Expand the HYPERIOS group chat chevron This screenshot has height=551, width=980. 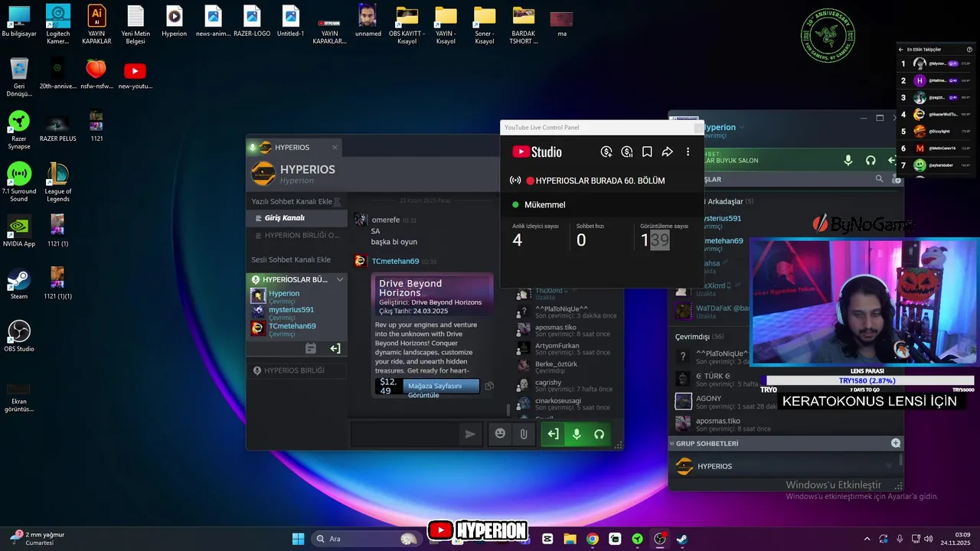click(889, 466)
